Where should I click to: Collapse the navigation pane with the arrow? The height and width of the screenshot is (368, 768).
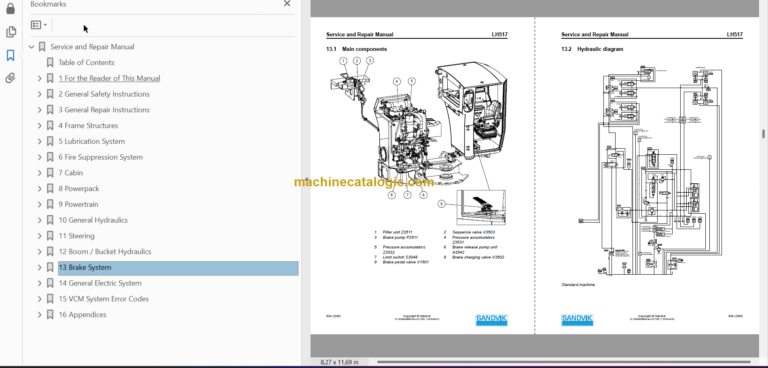(306, 180)
